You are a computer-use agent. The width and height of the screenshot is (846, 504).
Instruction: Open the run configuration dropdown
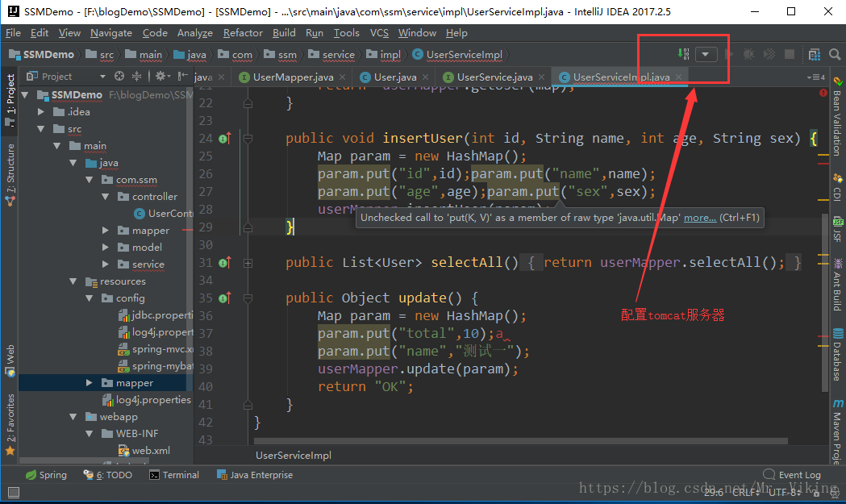pyautogui.click(x=706, y=54)
